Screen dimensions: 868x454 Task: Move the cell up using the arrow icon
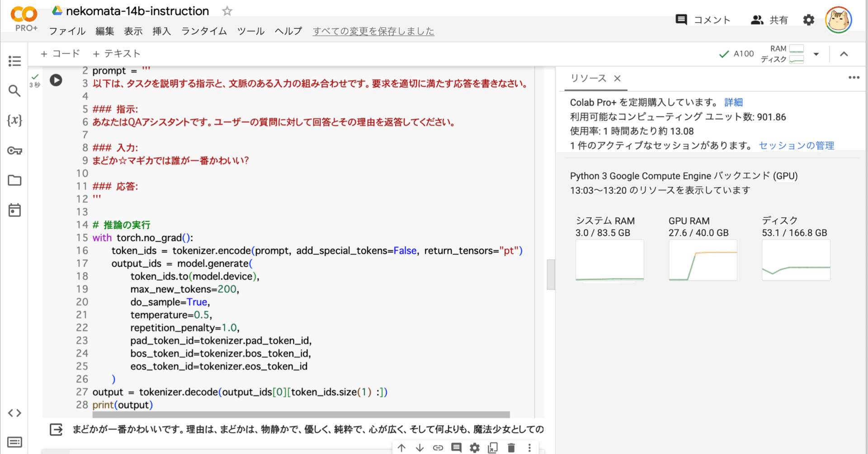click(401, 448)
